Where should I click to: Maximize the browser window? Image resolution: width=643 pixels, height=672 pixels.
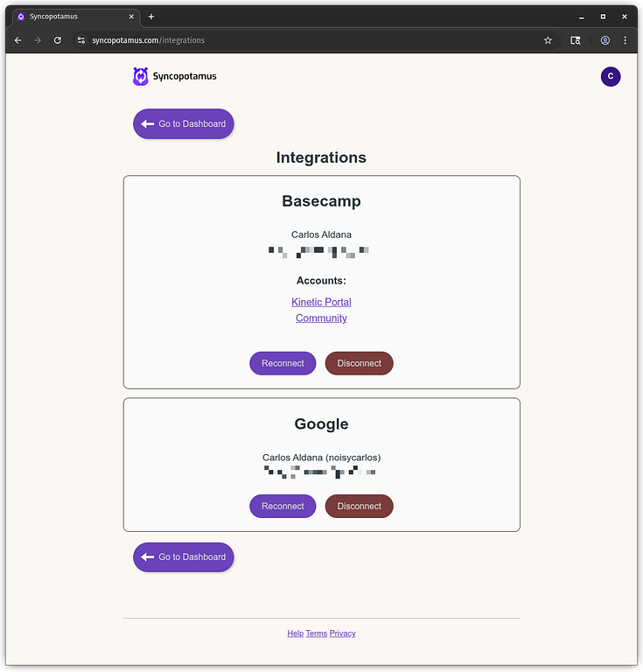click(x=603, y=17)
